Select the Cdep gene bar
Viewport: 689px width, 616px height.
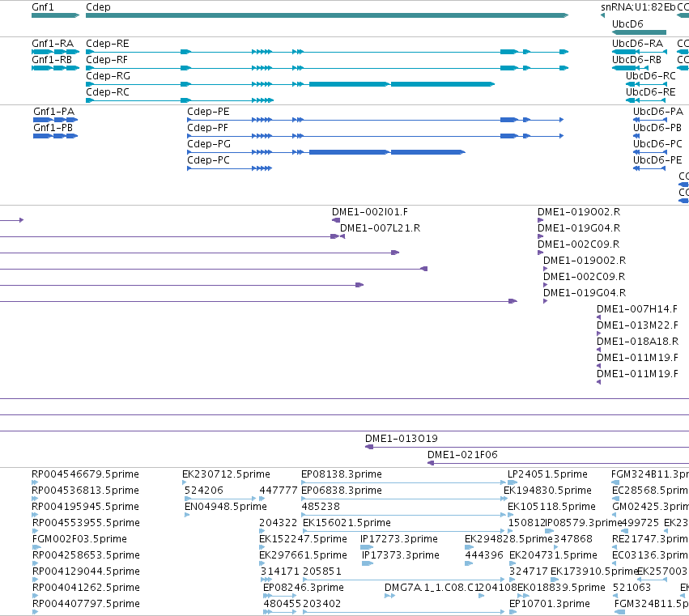coord(327,15)
